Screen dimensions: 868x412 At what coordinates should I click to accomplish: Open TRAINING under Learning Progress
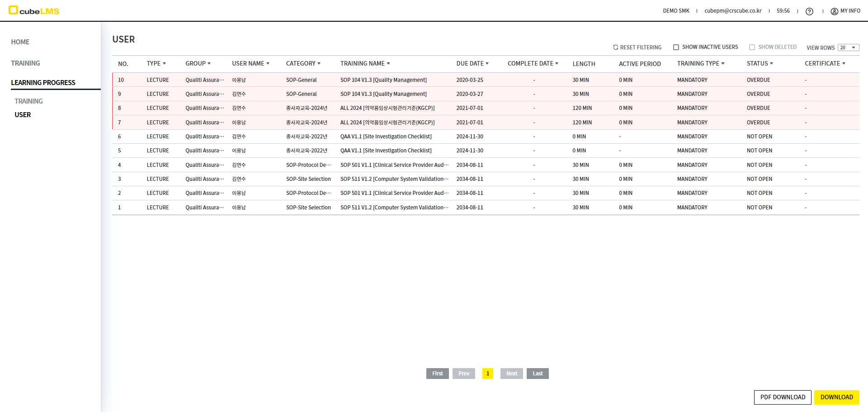point(28,101)
